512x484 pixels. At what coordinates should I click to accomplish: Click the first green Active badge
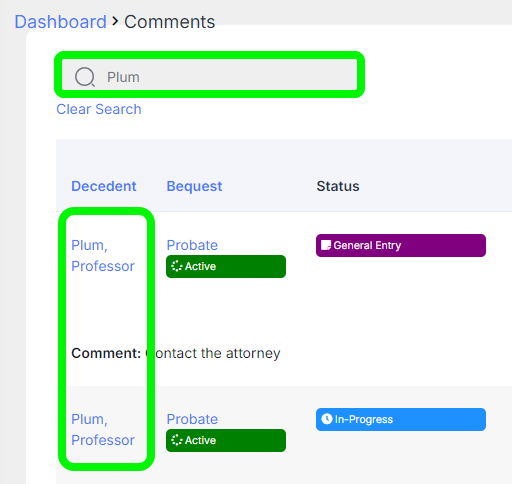(226, 266)
